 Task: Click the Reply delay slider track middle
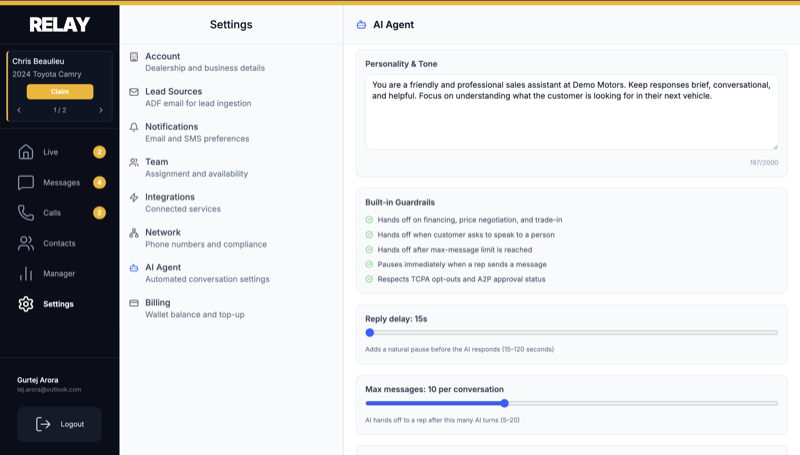[571, 333]
